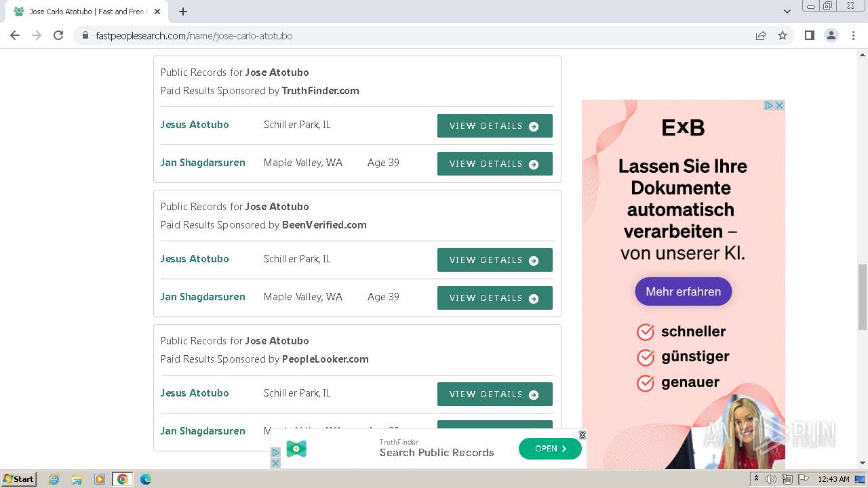Click Schiller Park, IL in TruthFinder results
The width and height of the screenshot is (868, 488).
pyautogui.click(x=297, y=125)
